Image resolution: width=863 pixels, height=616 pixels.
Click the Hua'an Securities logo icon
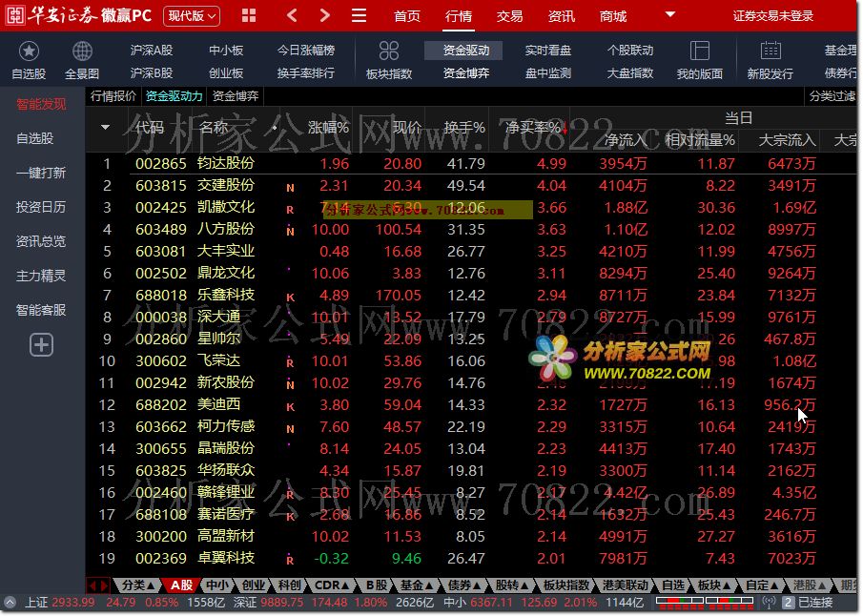(x=15, y=15)
